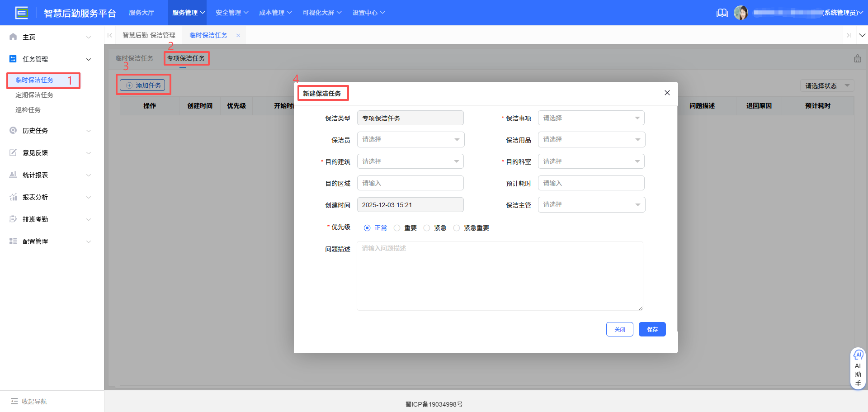This screenshot has height=412, width=868.
Task: Click into the 问题描述 text area
Action: pyautogui.click(x=500, y=276)
